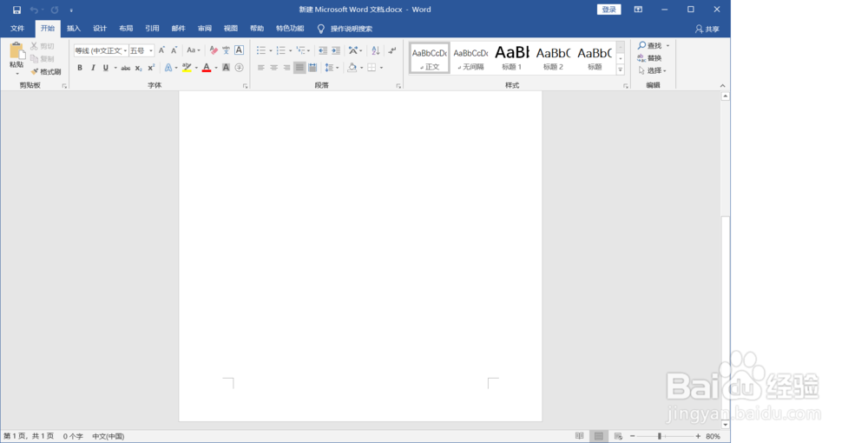Click the Text Effects glowing A icon
Viewport: 868px width, 443px height.
click(168, 68)
